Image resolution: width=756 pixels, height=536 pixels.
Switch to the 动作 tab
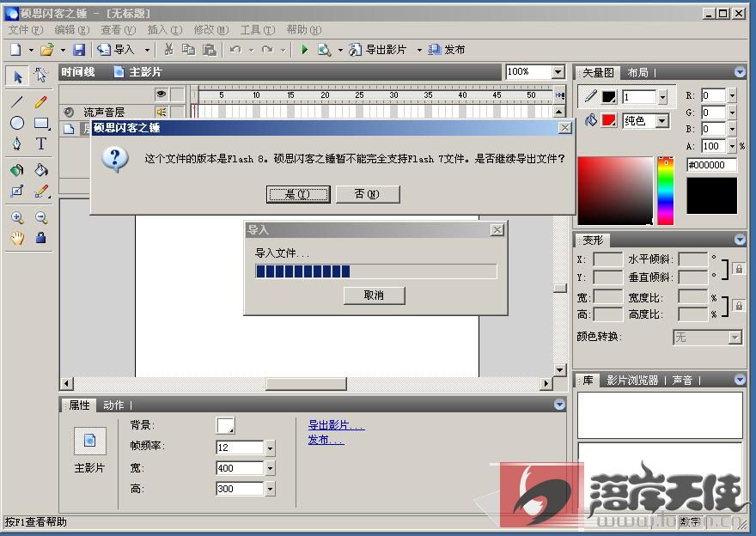pos(113,405)
